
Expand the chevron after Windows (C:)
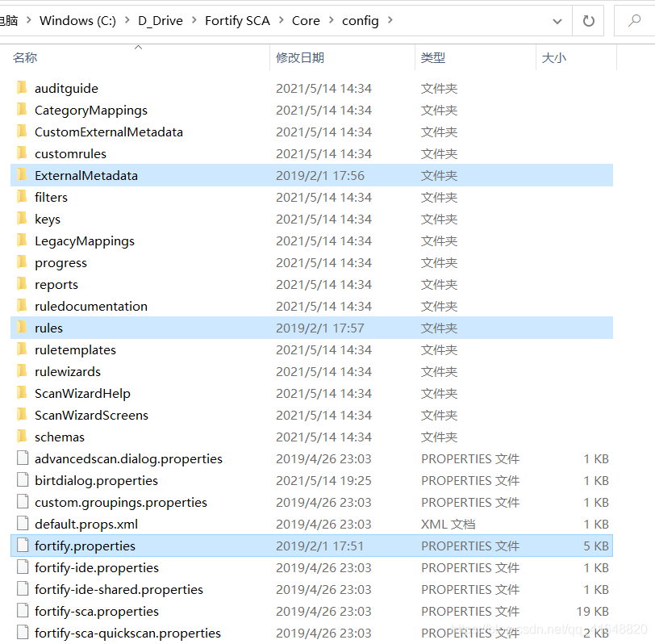click(127, 20)
